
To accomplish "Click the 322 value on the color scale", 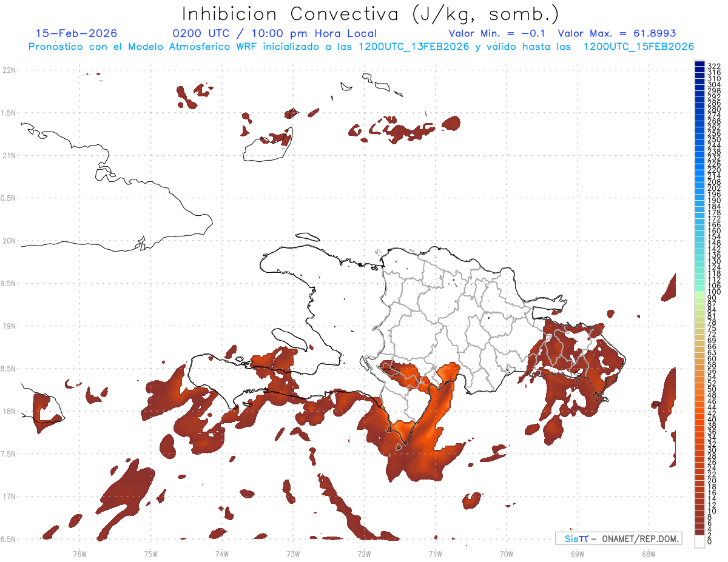I will [713, 66].
